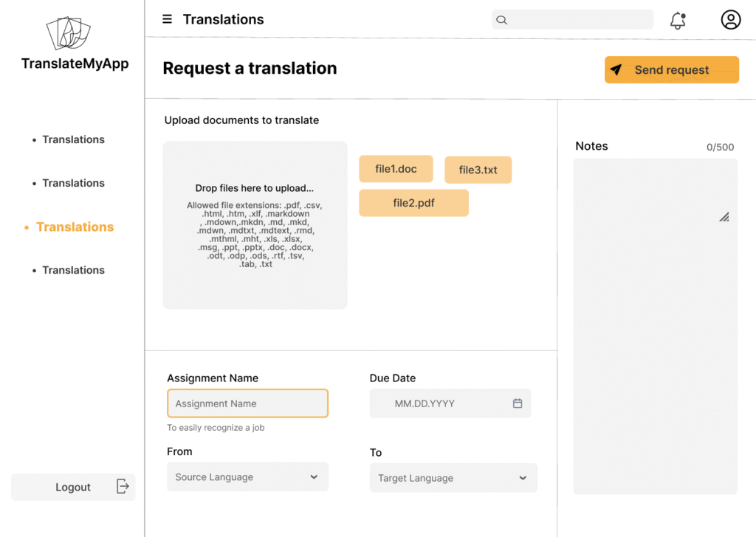Click inside the Assignment Name input field
Image resolution: width=756 pixels, height=537 pixels.
click(247, 403)
